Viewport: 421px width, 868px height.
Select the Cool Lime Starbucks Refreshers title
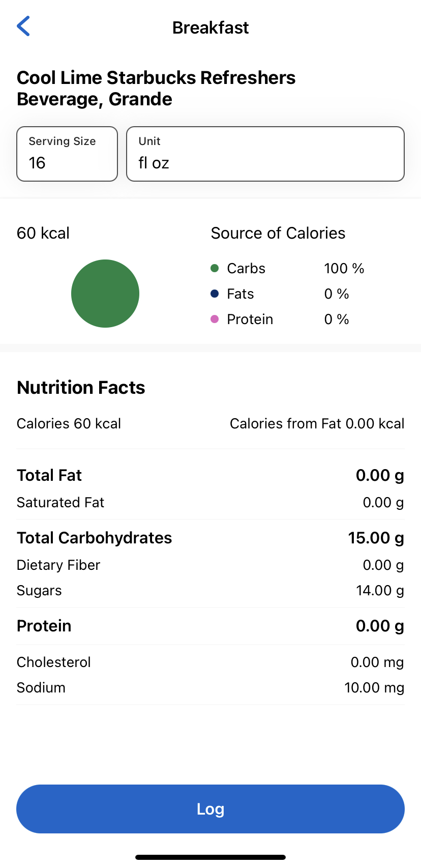tap(156, 89)
